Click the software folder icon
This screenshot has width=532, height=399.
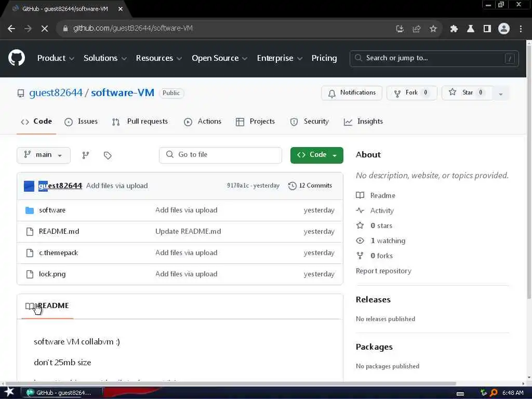click(x=30, y=210)
